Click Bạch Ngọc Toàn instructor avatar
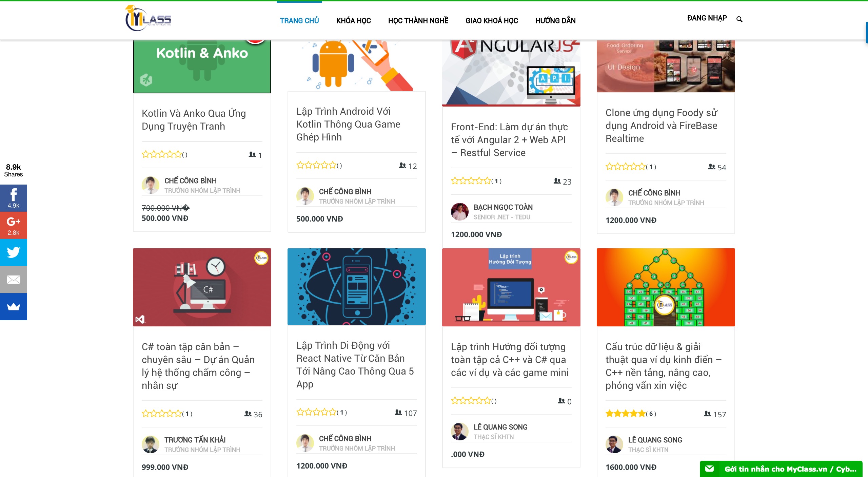868x477 pixels. 459,211
